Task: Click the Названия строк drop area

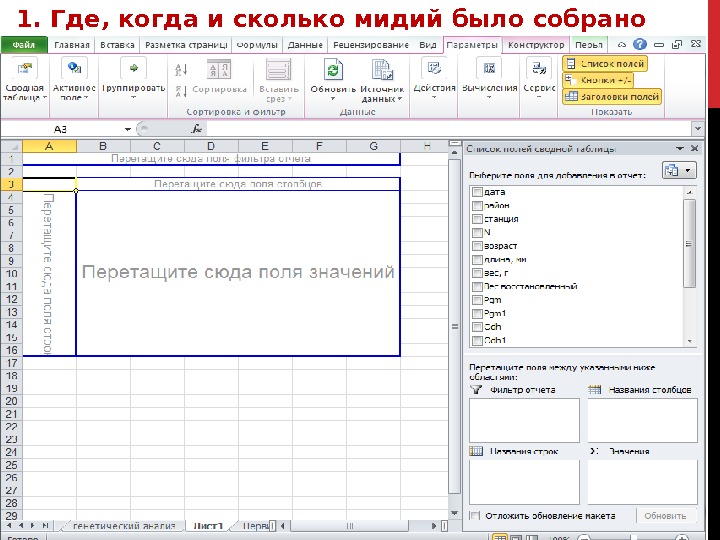Action: pos(524,482)
